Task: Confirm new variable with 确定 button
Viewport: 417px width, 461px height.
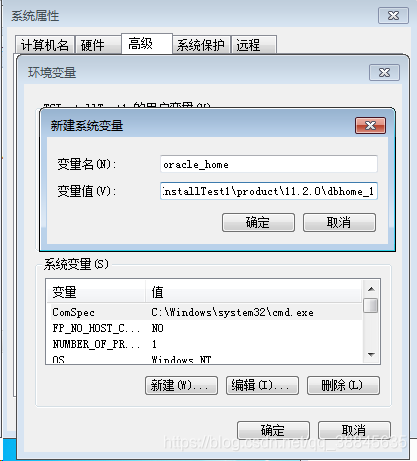Action: click(258, 222)
